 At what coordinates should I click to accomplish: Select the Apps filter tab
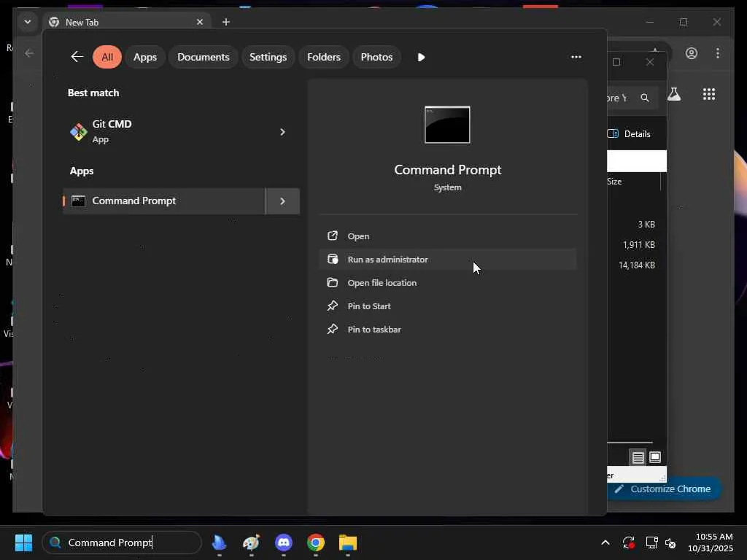pos(145,57)
